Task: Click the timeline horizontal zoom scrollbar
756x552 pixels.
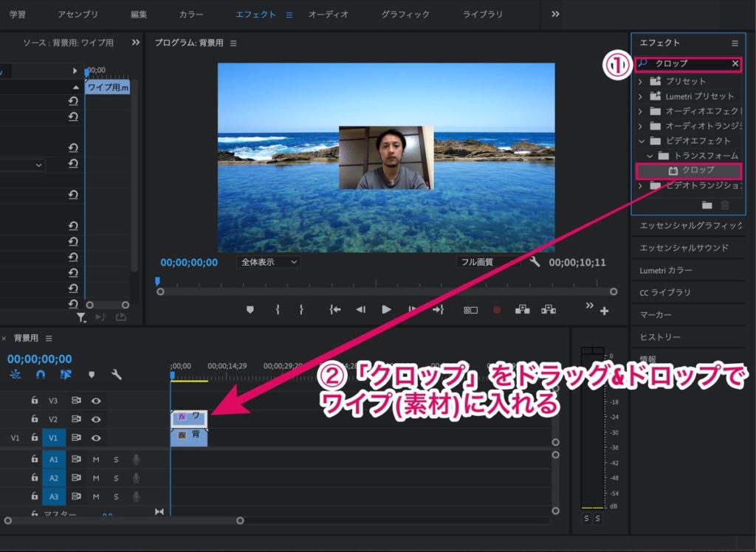Action: click(124, 521)
